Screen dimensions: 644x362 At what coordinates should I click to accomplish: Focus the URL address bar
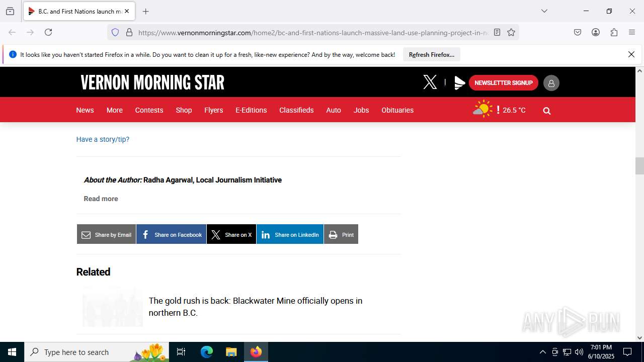[312, 33]
